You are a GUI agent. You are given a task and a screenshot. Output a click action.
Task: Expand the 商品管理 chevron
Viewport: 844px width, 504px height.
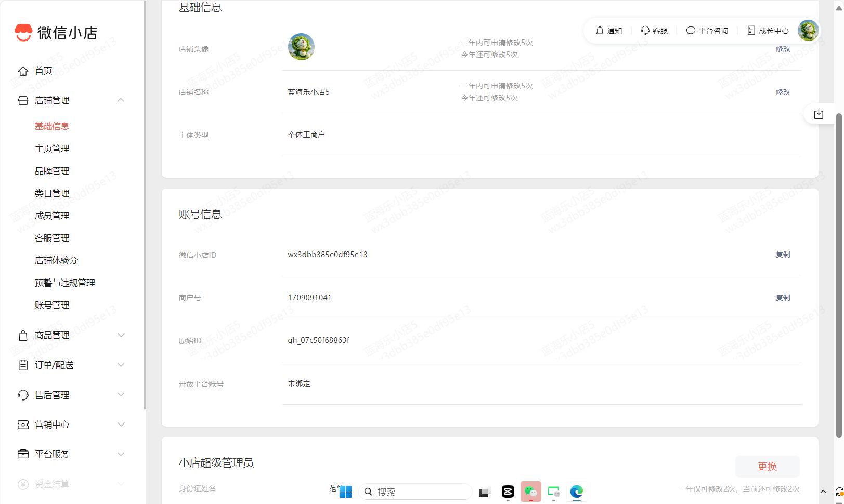[121, 335]
